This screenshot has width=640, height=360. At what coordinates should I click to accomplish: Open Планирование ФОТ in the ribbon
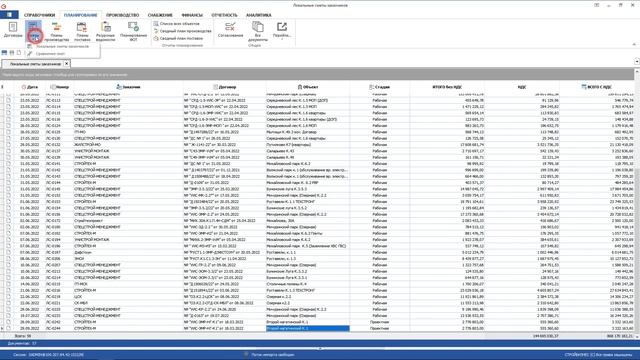133,32
